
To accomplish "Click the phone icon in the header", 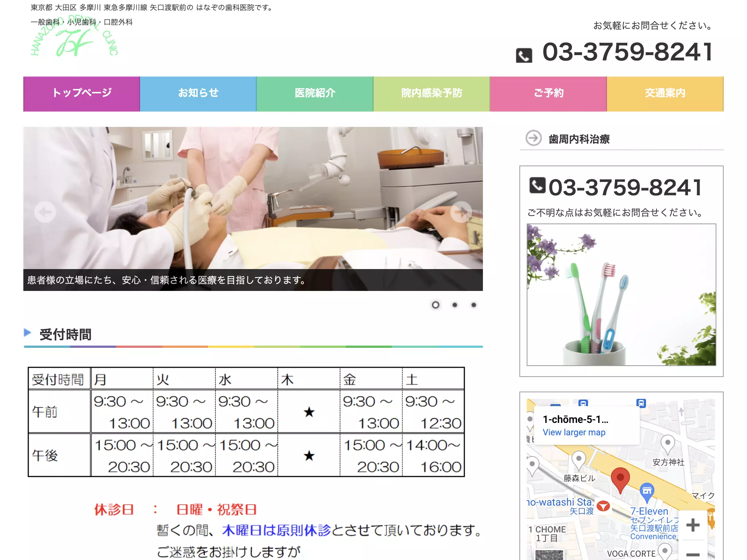I will [524, 55].
